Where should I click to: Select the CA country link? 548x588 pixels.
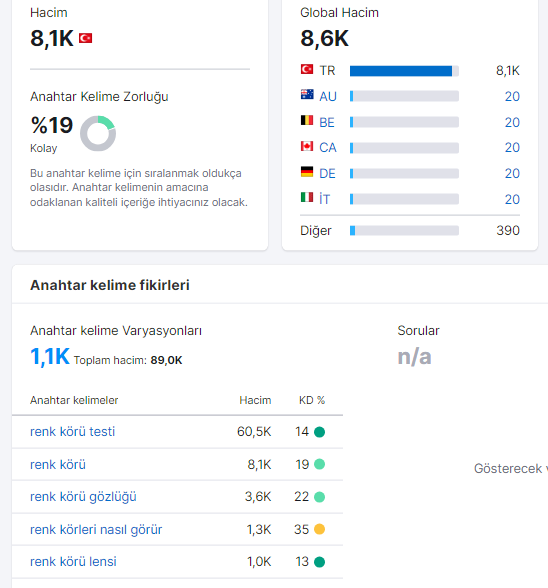328,148
